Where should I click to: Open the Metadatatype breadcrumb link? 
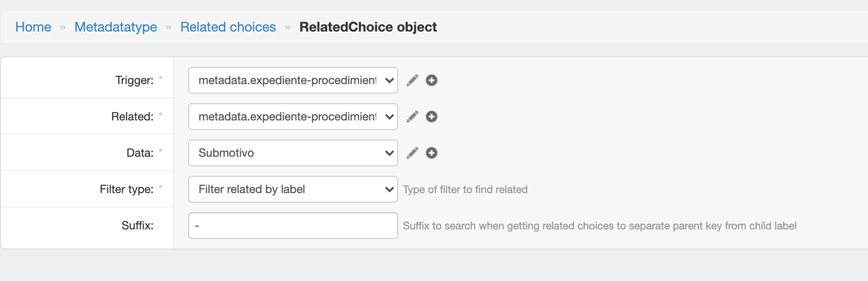coord(115,27)
